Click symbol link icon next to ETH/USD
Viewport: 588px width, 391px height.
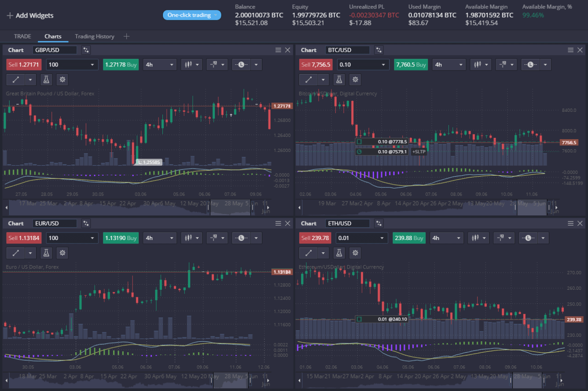coord(379,223)
